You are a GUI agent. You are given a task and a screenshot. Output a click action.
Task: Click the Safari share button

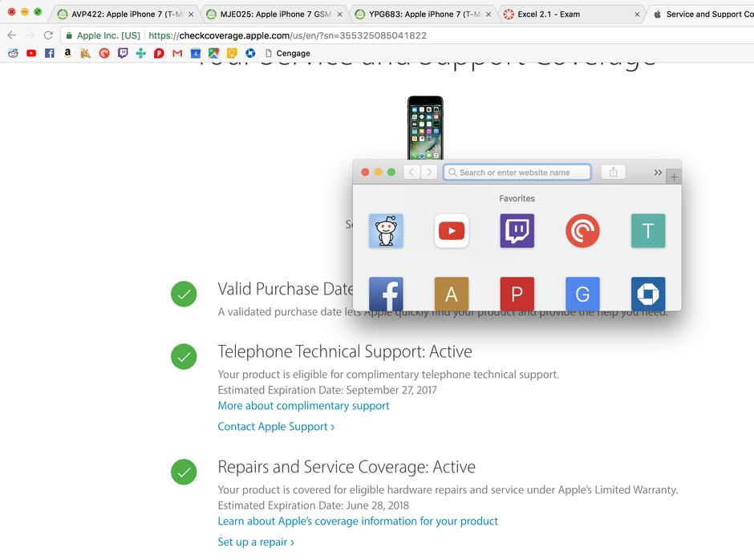coord(613,172)
